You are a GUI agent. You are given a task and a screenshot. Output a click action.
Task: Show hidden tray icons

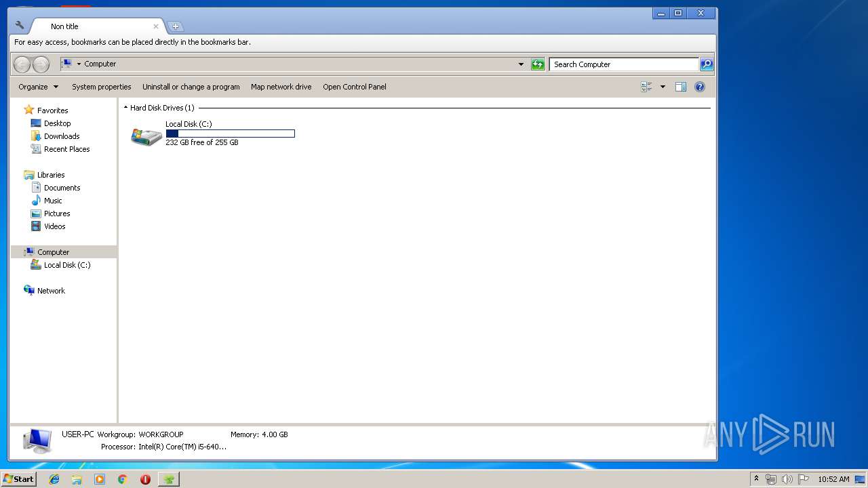[756, 479]
